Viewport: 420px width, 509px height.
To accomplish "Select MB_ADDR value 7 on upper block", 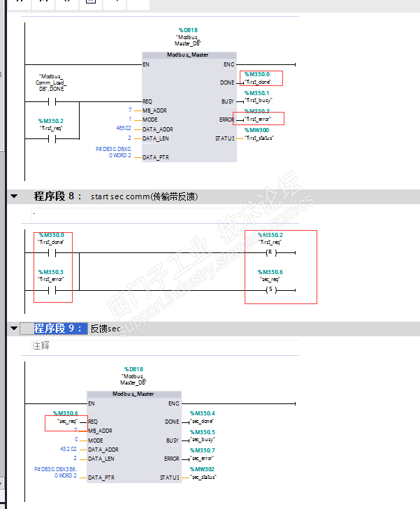I will point(130,110).
